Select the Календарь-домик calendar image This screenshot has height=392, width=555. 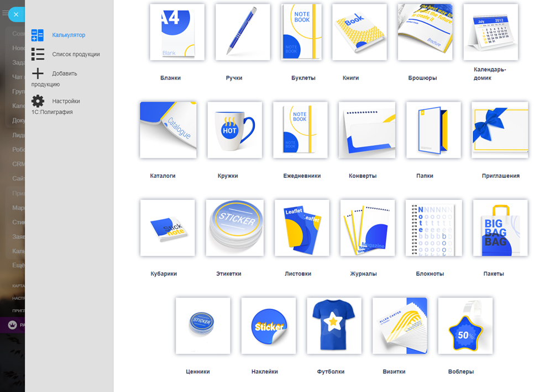point(490,32)
